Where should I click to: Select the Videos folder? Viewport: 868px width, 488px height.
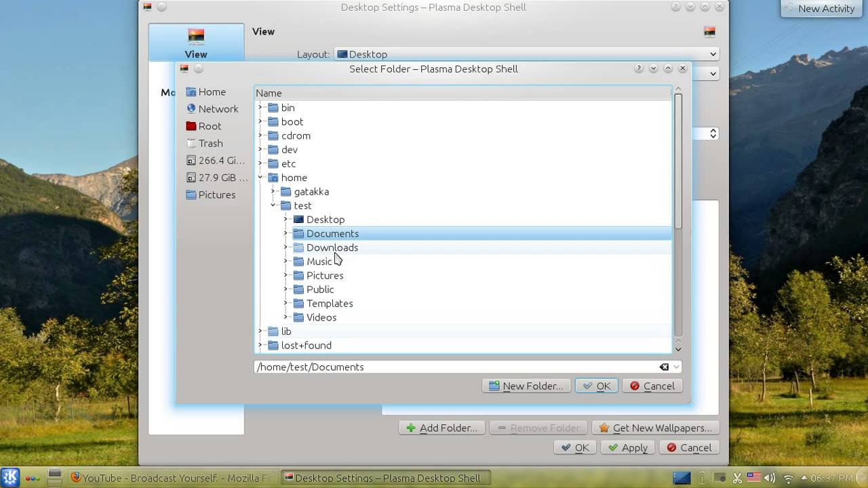coord(315,317)
